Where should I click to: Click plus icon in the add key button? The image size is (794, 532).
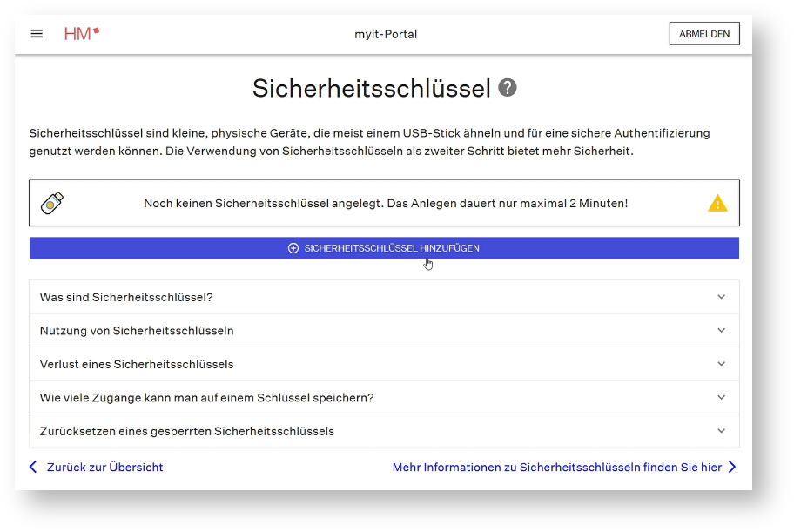click(293, 248)
